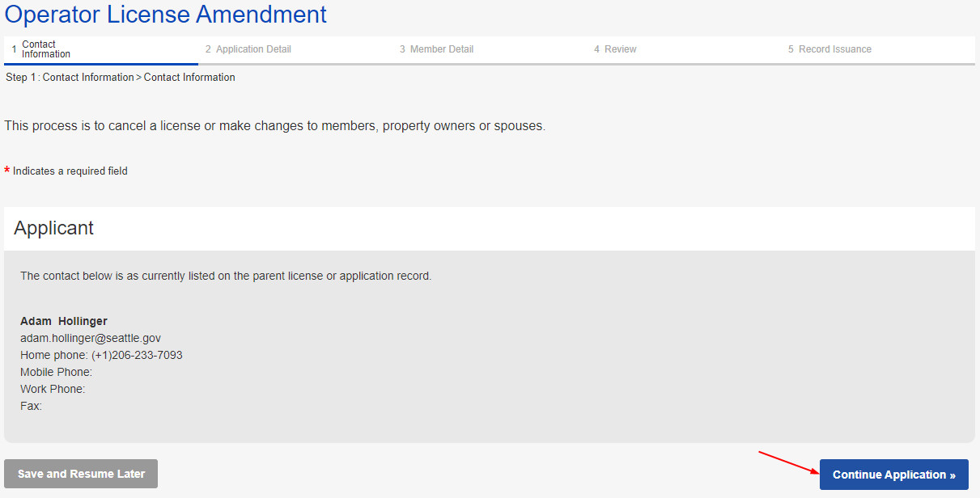Click the Fax label

click(31, 406)
